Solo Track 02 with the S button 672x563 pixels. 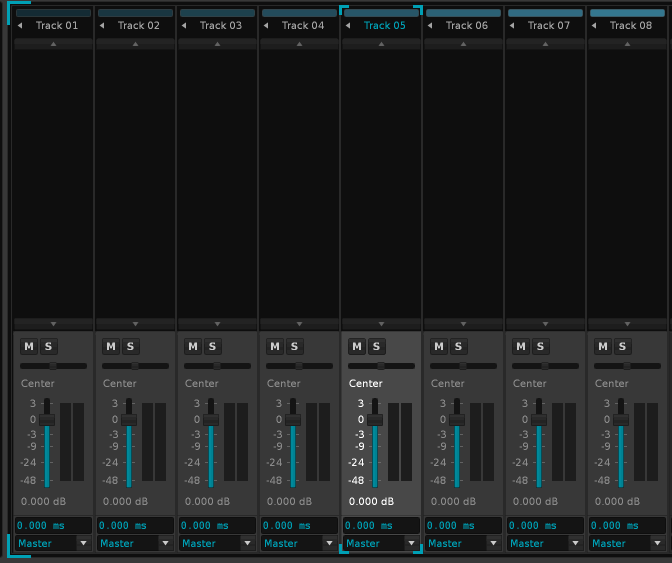pyautogui.click(x=131, y=346)
